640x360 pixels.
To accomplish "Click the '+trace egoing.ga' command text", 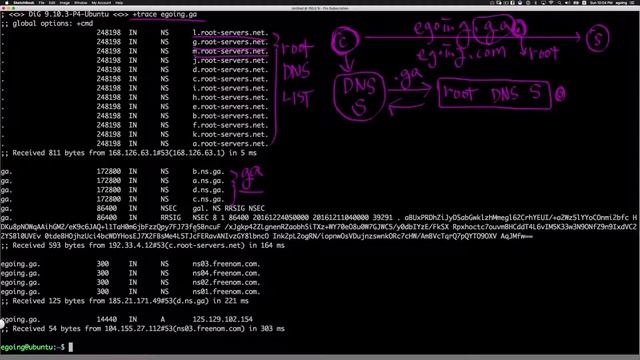I will 164,14.
